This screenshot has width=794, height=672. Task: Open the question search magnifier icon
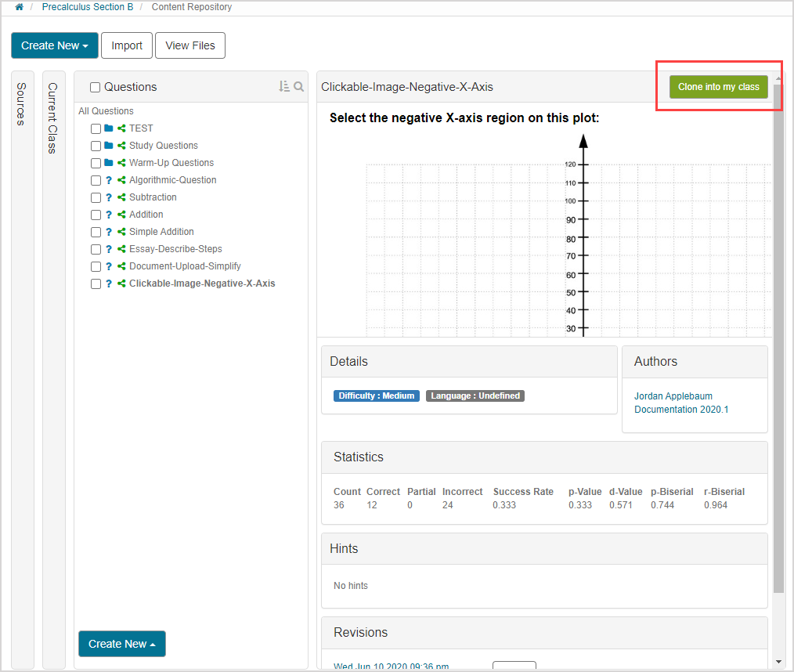pos(298,87)
